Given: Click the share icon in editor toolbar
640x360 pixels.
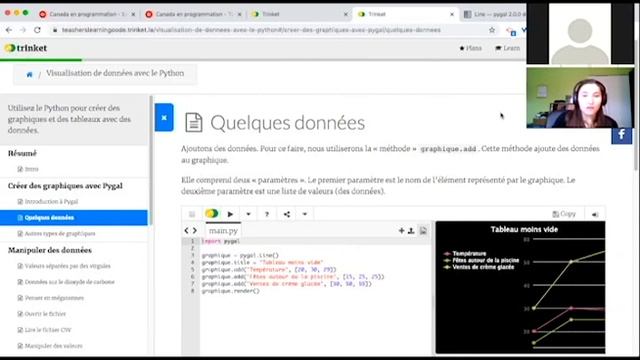Looking at the screenshot, I should click(287, 214).
